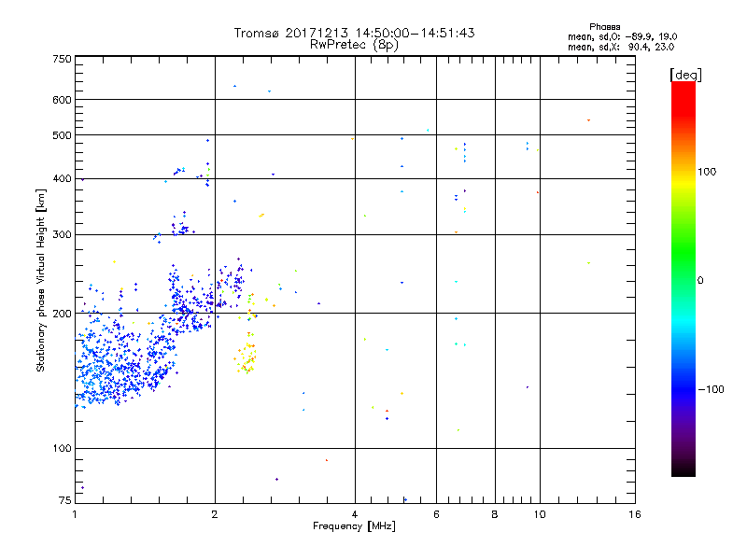Click the y-axis label '100'
Screen dimensions: 747x560
point(62,449)
